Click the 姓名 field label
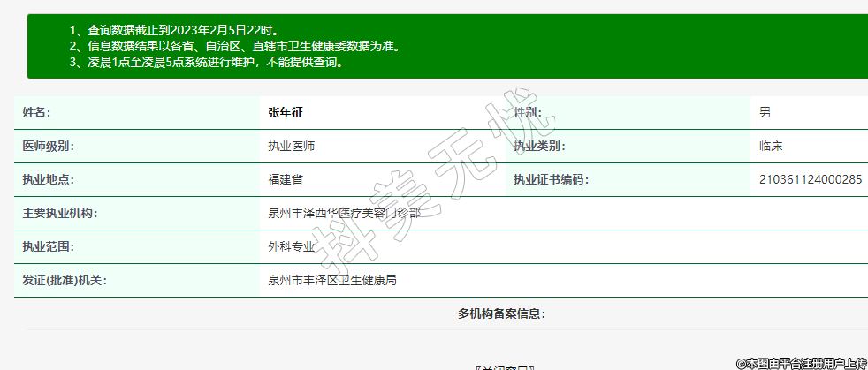 coord(36,112)
